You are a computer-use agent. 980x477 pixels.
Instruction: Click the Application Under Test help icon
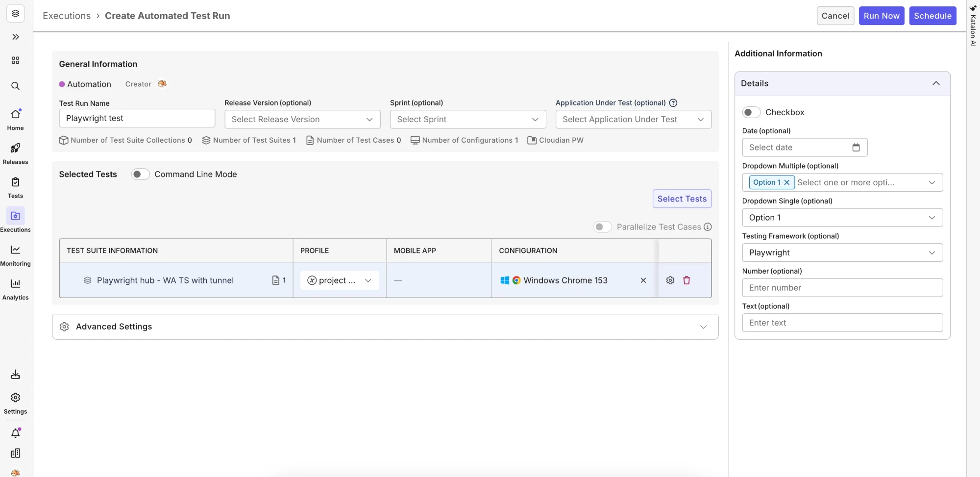tap(673, 103)
